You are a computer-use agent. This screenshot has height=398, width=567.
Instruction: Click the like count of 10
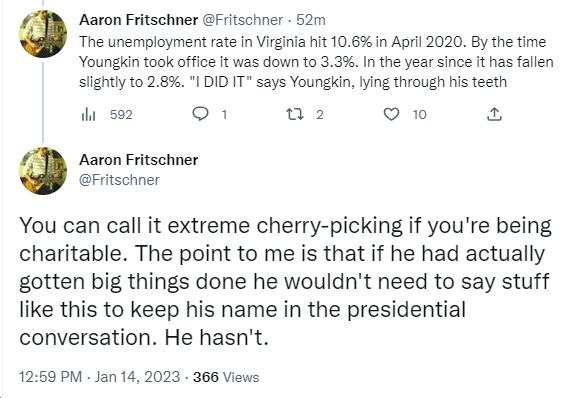pyautogui.click(x=419, y=115)
